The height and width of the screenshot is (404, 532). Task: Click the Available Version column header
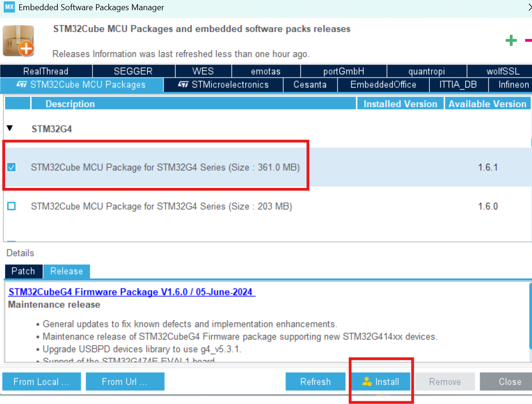click(487, 104)
